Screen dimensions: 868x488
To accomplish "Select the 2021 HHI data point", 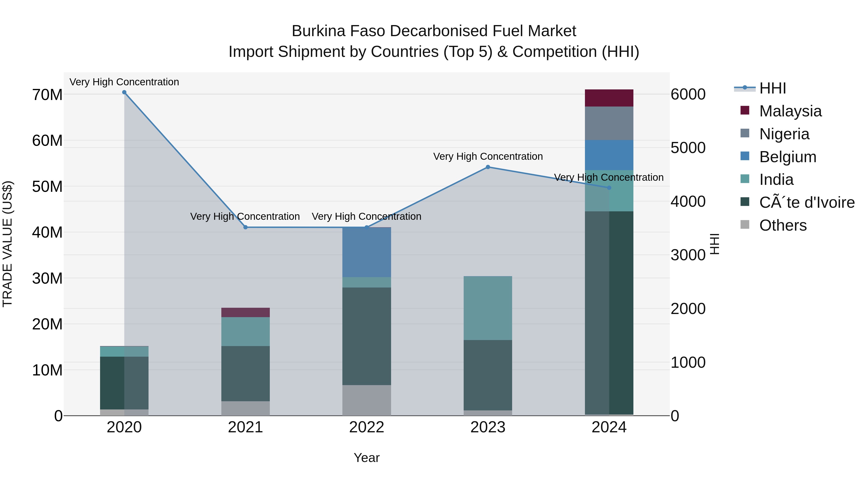I will pyautogui.click(x=246, y=227).
